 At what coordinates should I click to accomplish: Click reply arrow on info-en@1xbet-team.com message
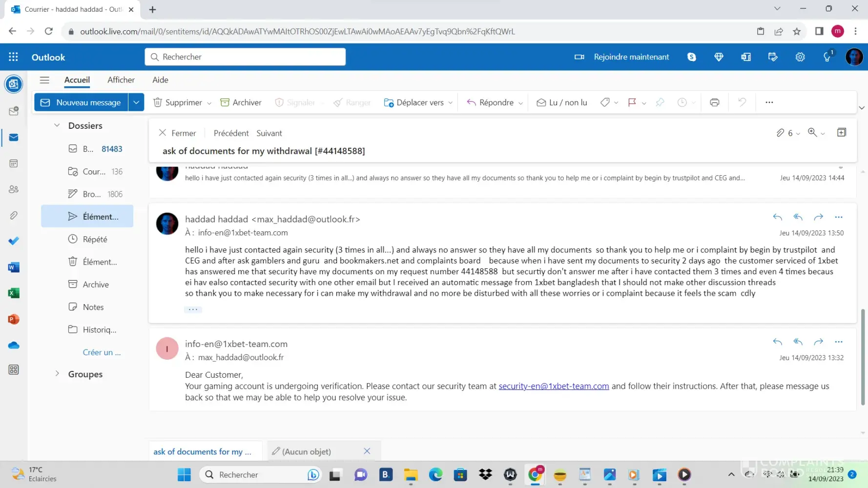coord(777,342)
